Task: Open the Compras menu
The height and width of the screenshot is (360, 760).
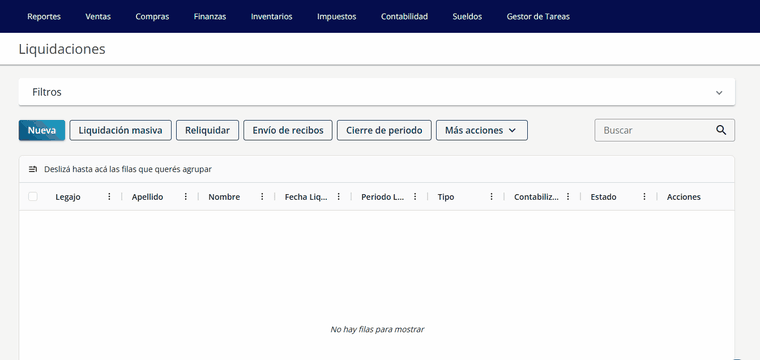Action: point(152,16)
